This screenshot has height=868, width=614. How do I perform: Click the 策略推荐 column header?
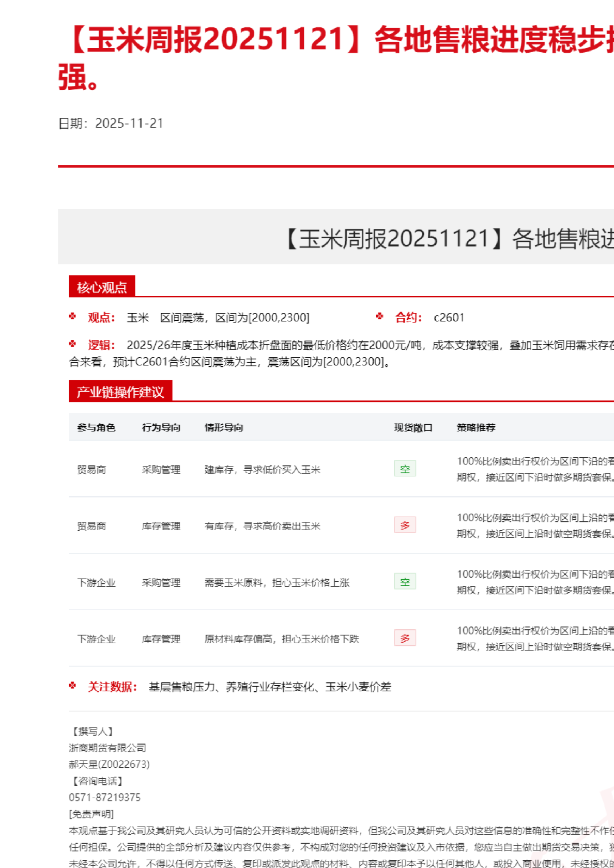coord(476,427)
